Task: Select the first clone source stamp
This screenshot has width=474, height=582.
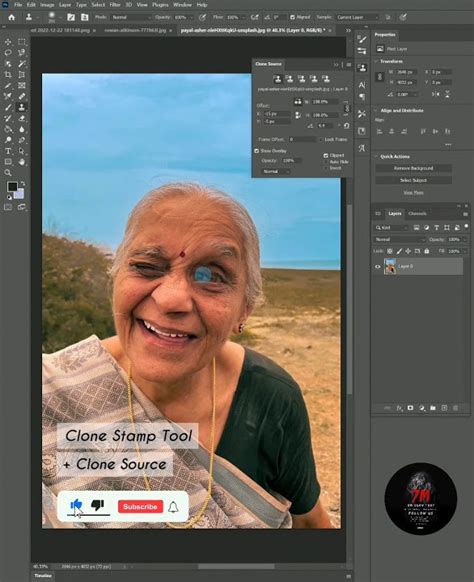Action: click(277, 79)
